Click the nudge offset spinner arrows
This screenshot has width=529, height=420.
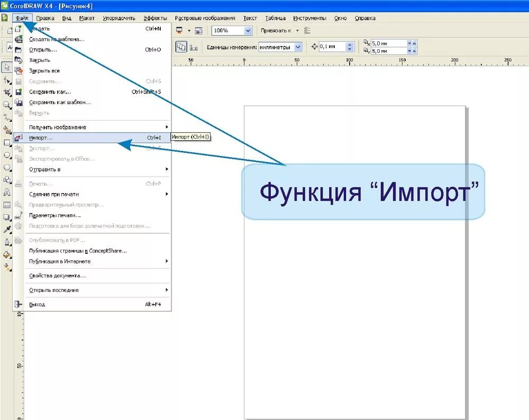pyautogui.click(x=350, y=47)
